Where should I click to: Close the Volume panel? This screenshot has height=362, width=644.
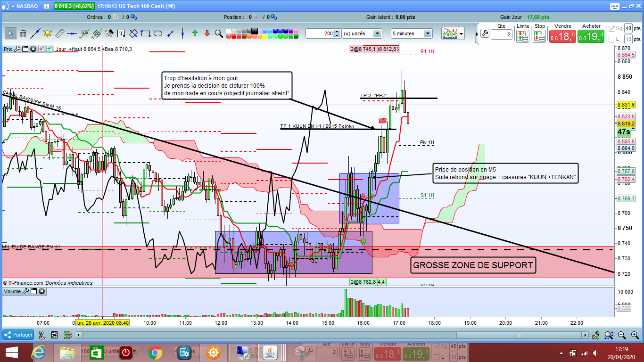(x=41, y=291)
